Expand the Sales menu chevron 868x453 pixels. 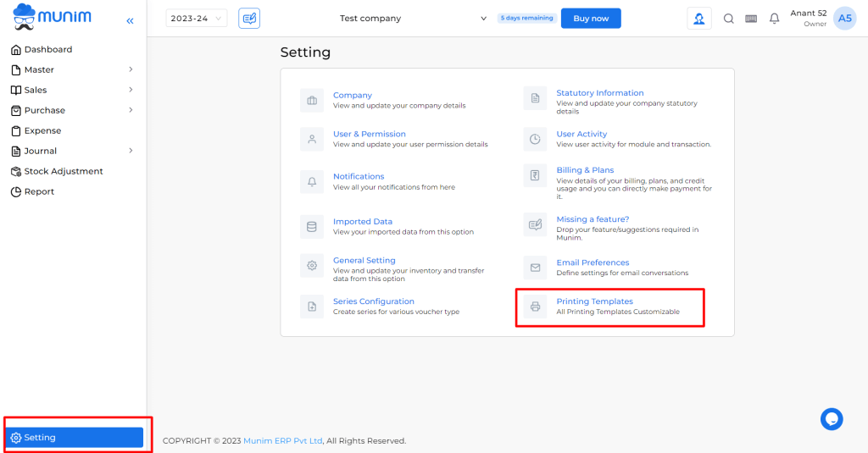131,90
